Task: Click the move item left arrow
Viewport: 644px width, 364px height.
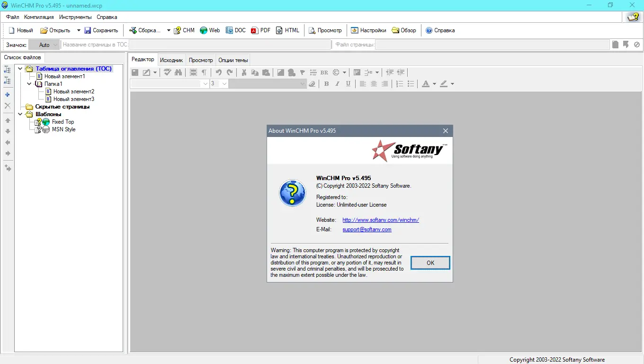Action: tap(8, 142)
